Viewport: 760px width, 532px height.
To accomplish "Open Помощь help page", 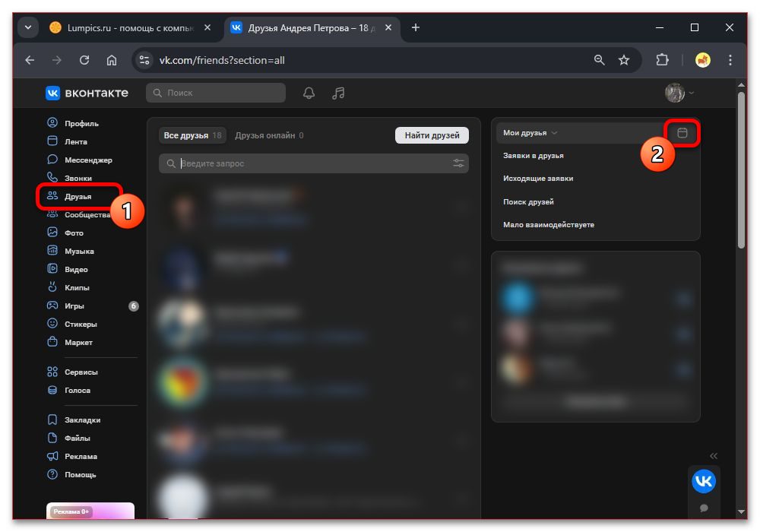I will click(71, 474).
